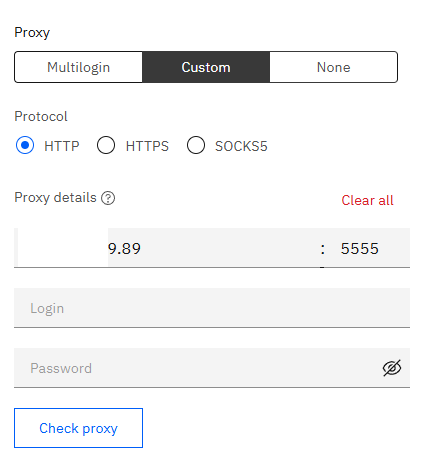
Task: Click the Check proxy button
Action: point(78,428)
